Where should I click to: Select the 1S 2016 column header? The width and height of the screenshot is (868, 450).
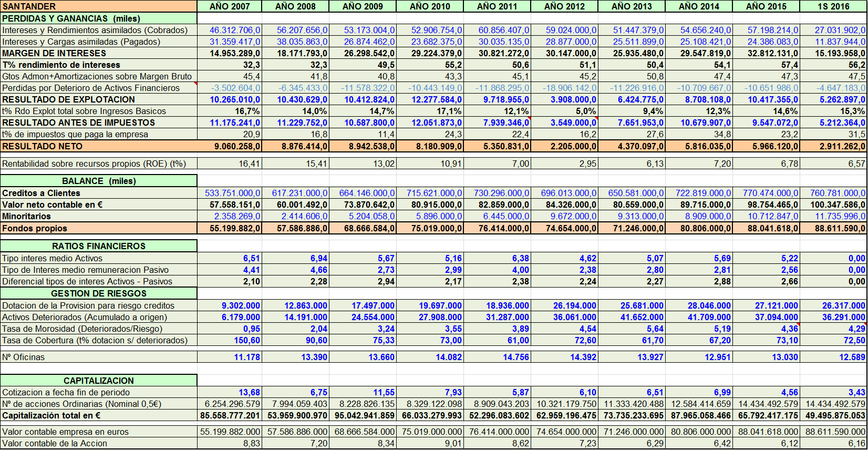pos(833,6)
